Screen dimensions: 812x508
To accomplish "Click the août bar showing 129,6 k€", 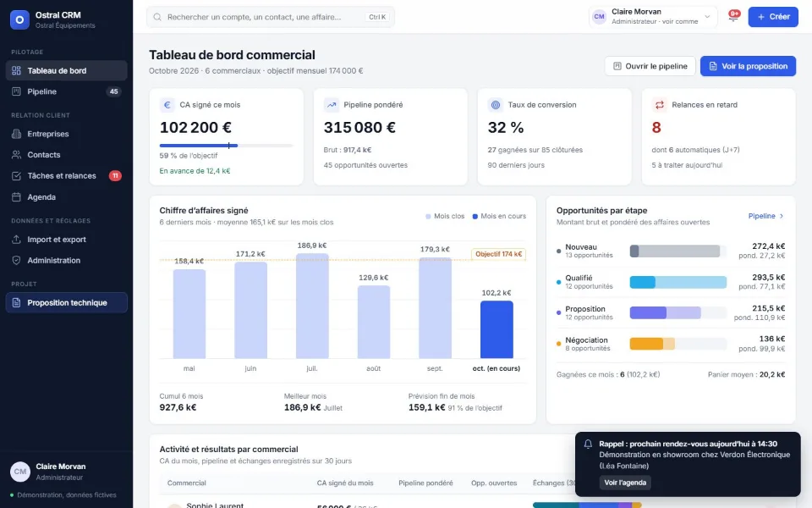I will coord(373,322).
